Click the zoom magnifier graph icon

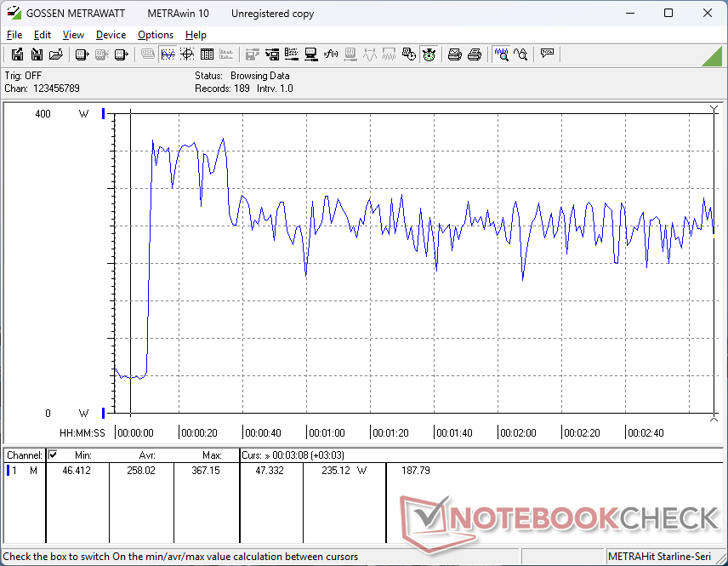(502, 54)
